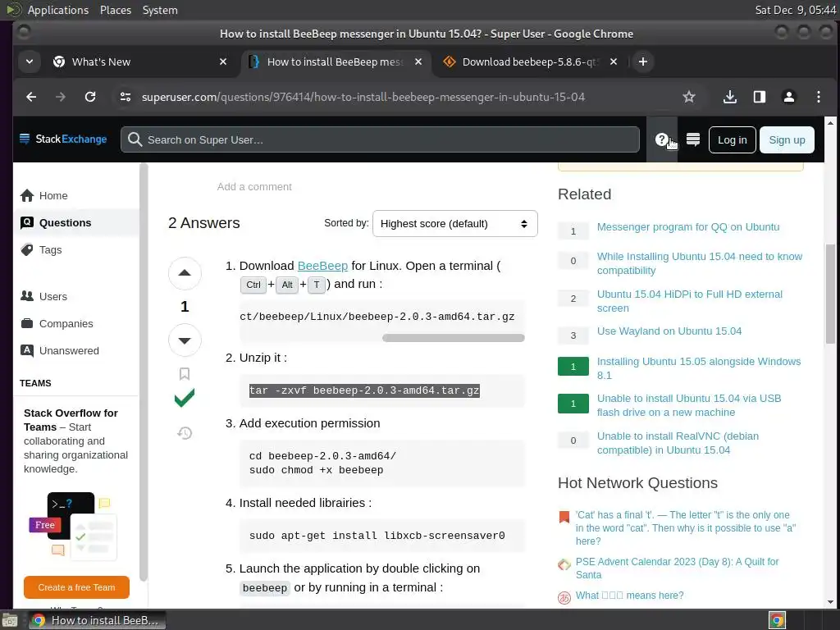
Task: Open the Places menu
Action: point(115,10)
